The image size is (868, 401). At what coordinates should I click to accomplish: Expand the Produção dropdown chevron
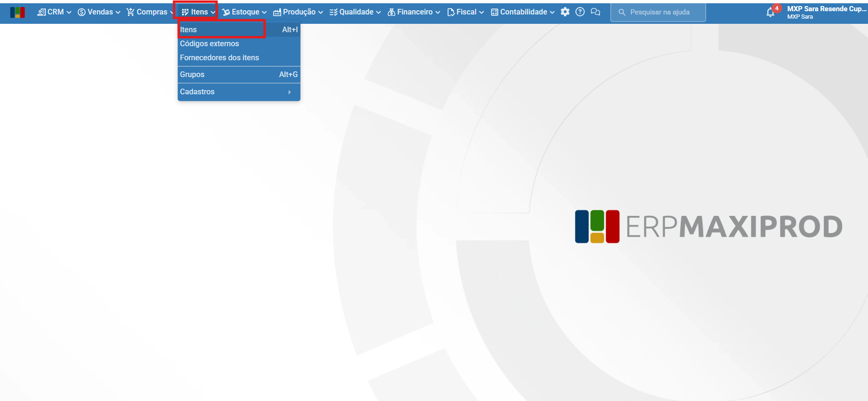coord(321,13)
